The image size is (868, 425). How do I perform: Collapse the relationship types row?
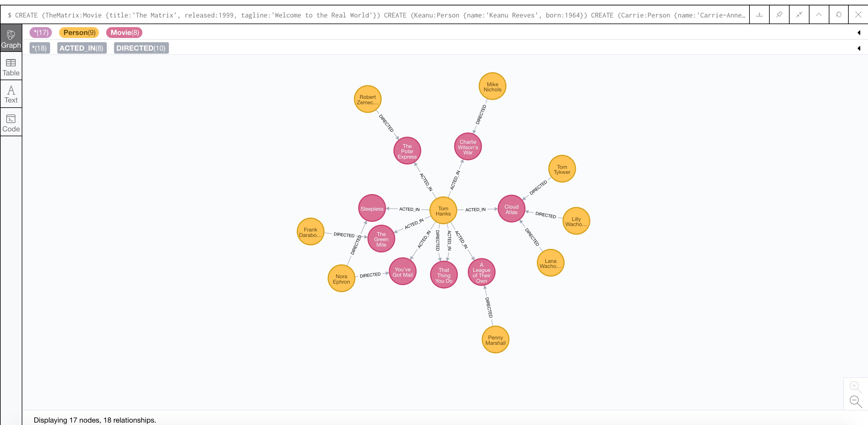(x=859, y=49)
